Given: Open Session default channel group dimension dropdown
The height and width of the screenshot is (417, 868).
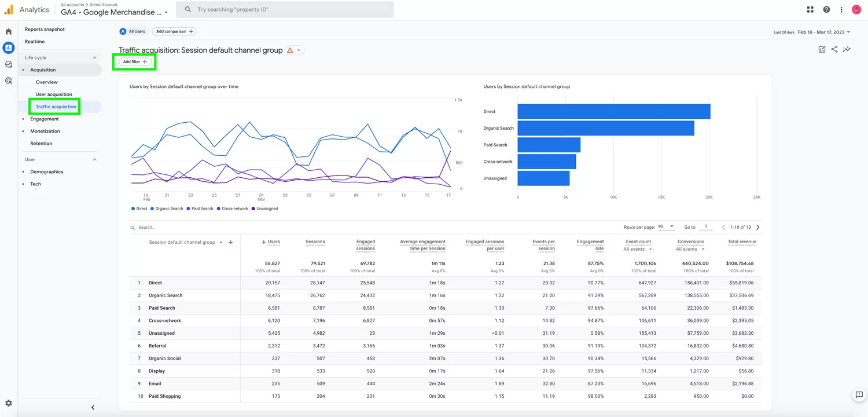Looking at the screenshot, I should click(x=186, y=242).
